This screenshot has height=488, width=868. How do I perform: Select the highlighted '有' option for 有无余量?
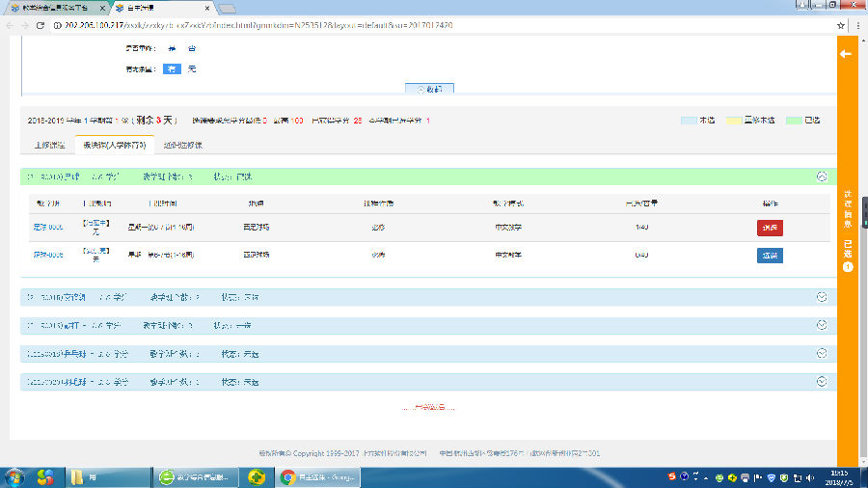pos(171,69)
